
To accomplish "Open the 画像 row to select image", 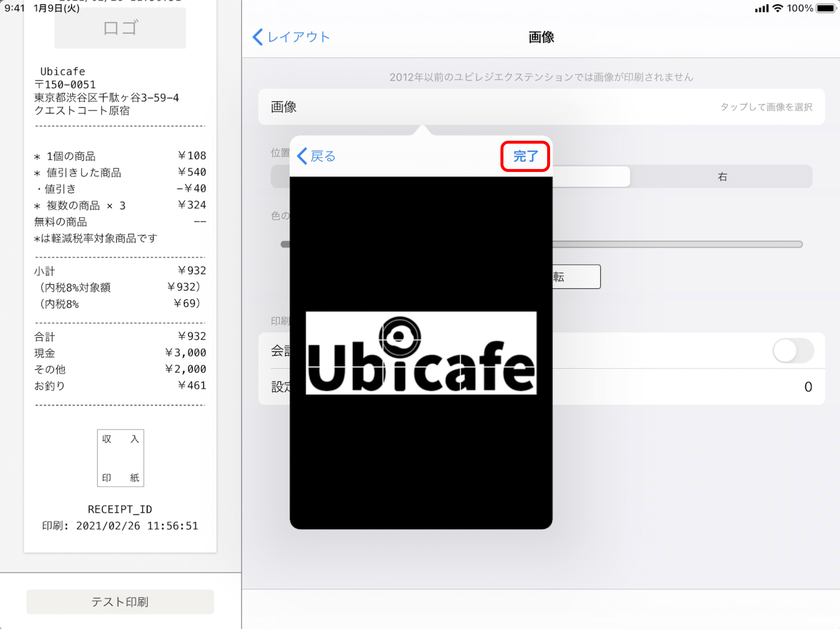I will (542, 107).
